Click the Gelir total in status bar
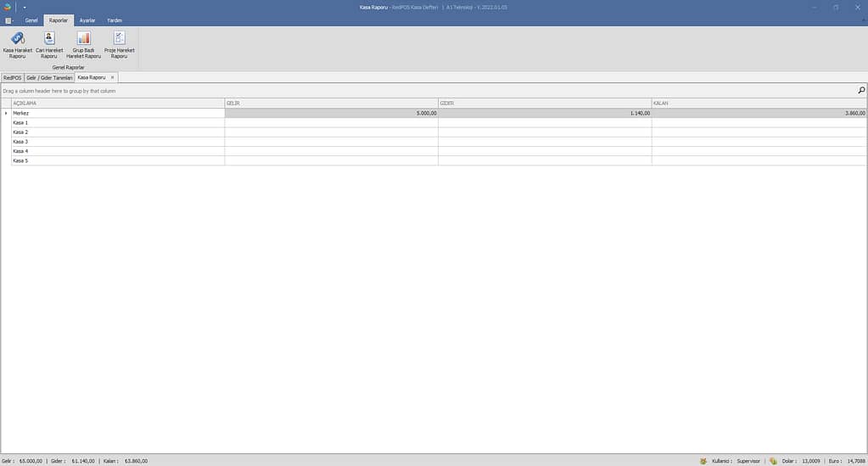Screen dimensions: 868x466 [22, 461]
